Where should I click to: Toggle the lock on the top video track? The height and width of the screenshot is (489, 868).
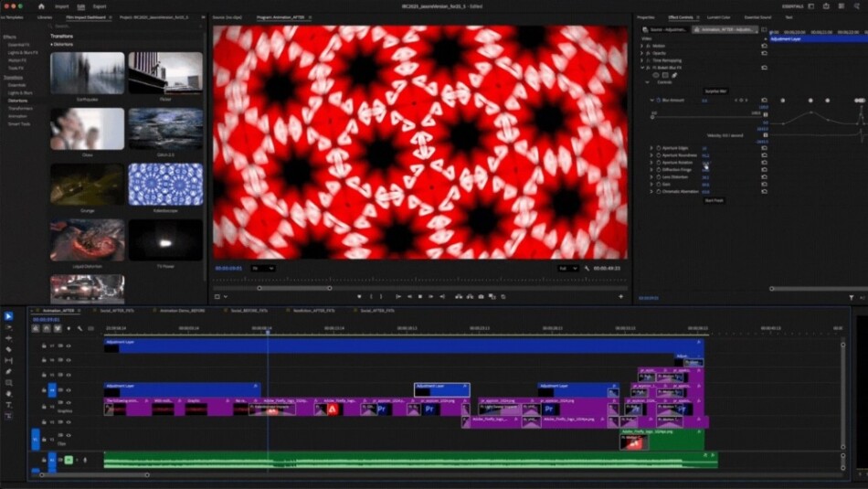tap(44, 346)
